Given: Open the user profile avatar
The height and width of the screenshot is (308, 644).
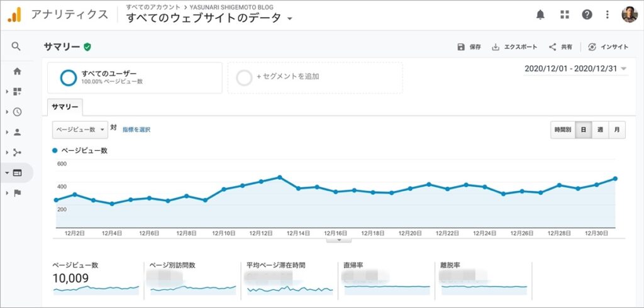Looking at the screenshot, I should point(630,15).
